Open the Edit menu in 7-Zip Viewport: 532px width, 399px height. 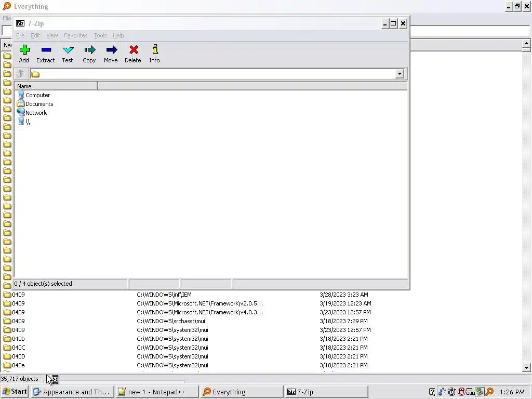click(35, 35)
